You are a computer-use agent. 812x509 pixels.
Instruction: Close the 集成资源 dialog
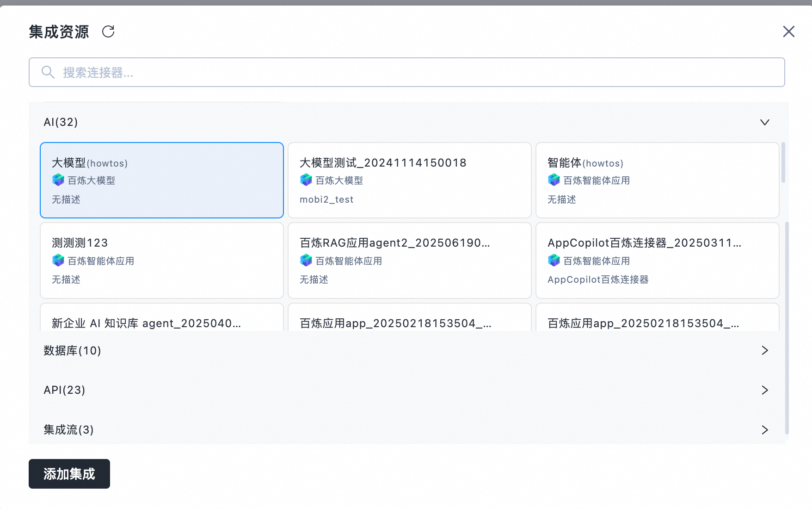click(x=788, y=31)
